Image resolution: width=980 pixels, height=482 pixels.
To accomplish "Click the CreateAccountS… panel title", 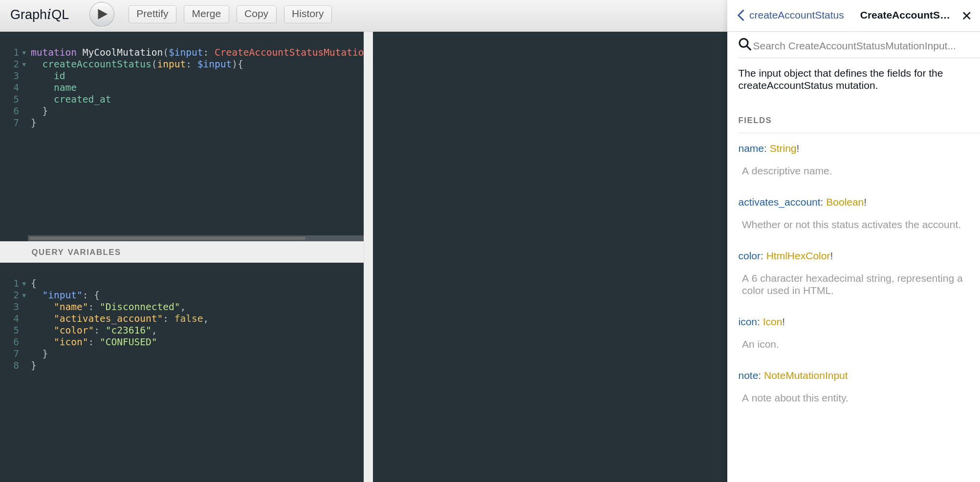I will (x=905, y=15).
